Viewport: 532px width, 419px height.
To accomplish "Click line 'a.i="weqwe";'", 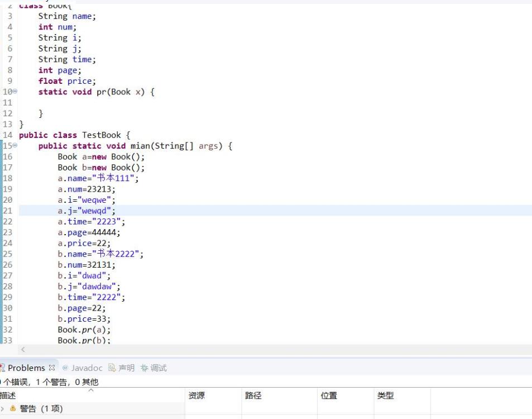I will [87, 200].
